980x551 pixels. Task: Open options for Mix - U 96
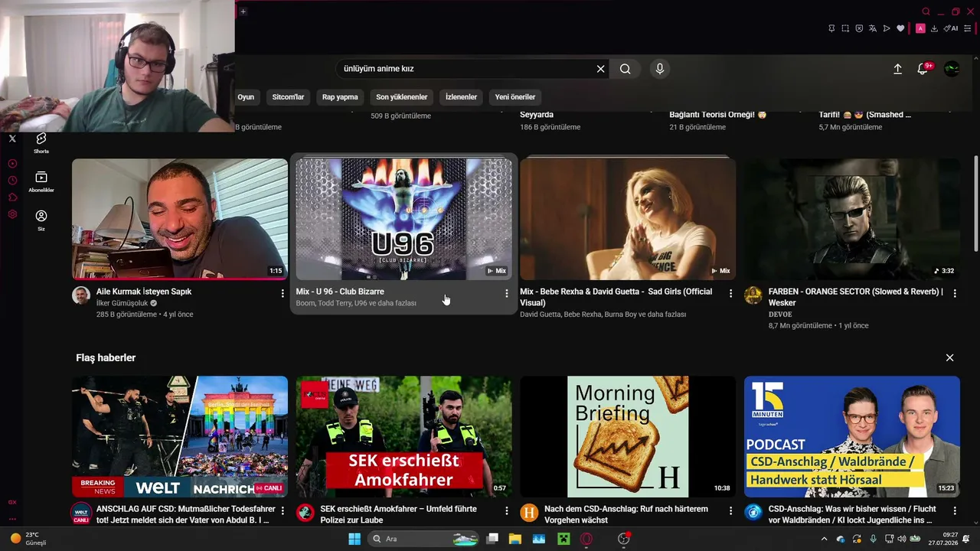[x=506, y=293]
